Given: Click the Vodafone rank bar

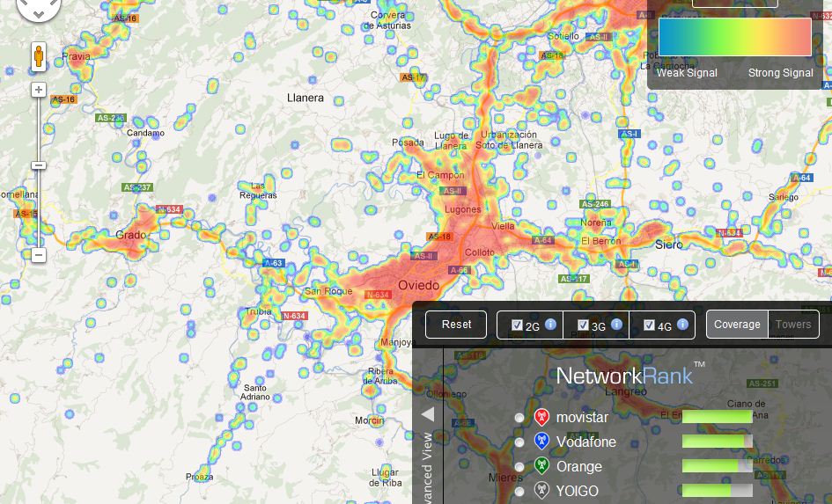Looking at the screenshot, I should [717, 441].
